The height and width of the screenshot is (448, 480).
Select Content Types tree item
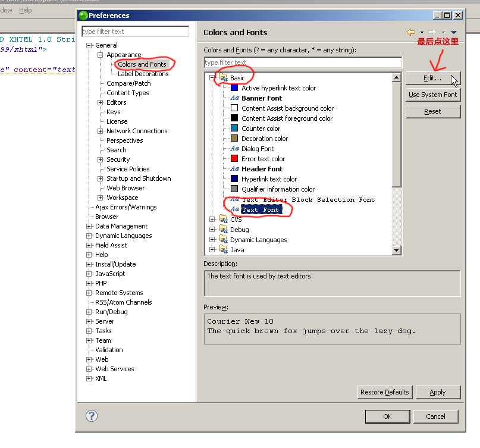[128, 93]
